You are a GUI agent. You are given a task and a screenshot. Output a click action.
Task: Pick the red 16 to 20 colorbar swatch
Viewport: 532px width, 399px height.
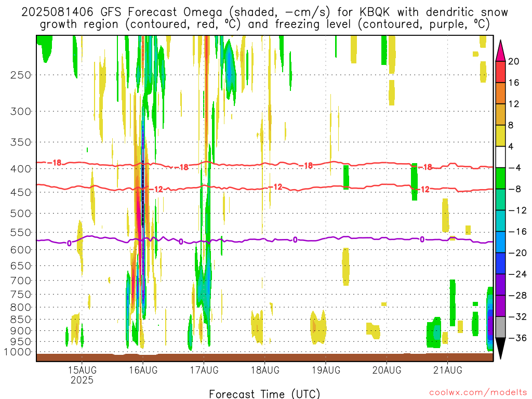[500, 72]
